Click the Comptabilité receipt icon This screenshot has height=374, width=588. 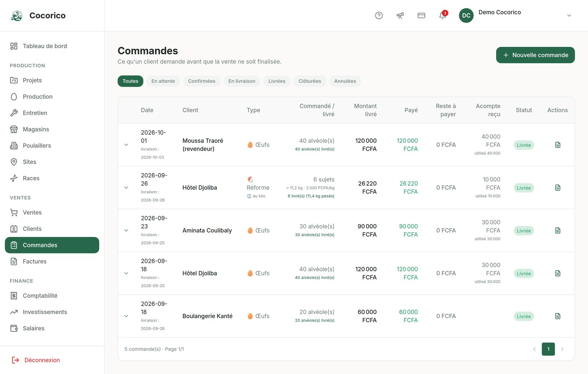[14, 296]
